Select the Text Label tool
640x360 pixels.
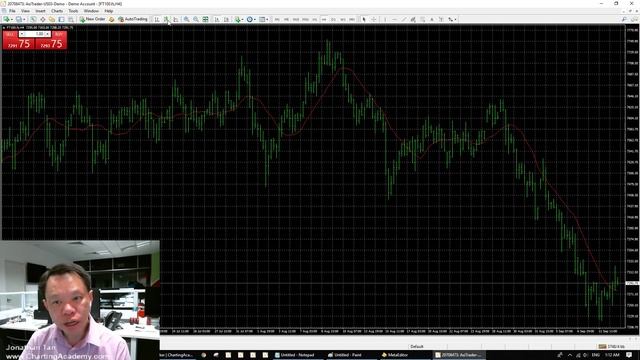[x=441, y=19]
